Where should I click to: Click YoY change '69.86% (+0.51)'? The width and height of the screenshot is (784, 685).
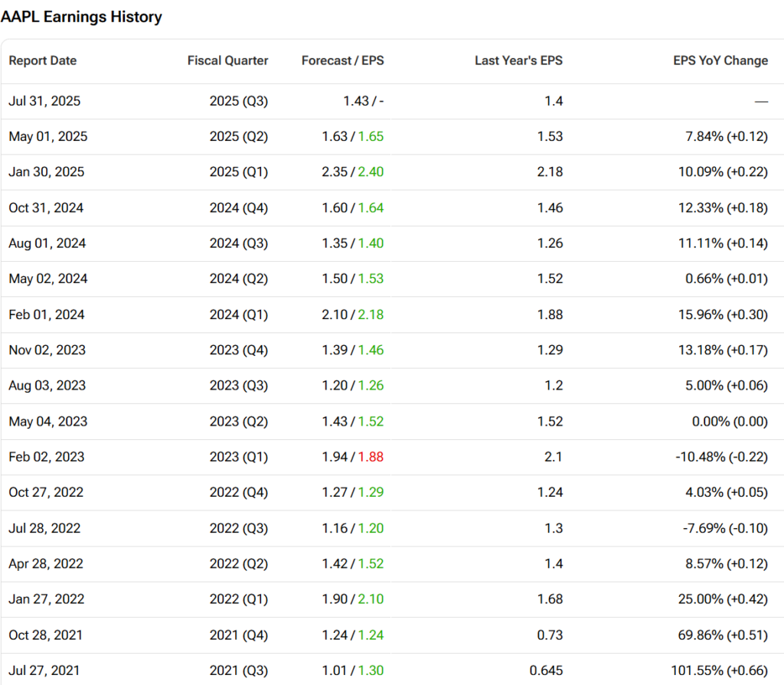pos(723,635)
